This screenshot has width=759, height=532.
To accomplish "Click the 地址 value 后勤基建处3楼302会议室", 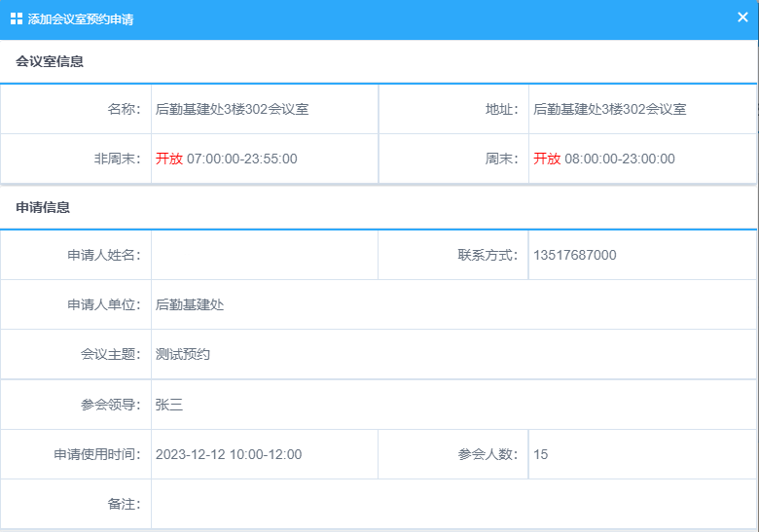I will click(610, 109).
